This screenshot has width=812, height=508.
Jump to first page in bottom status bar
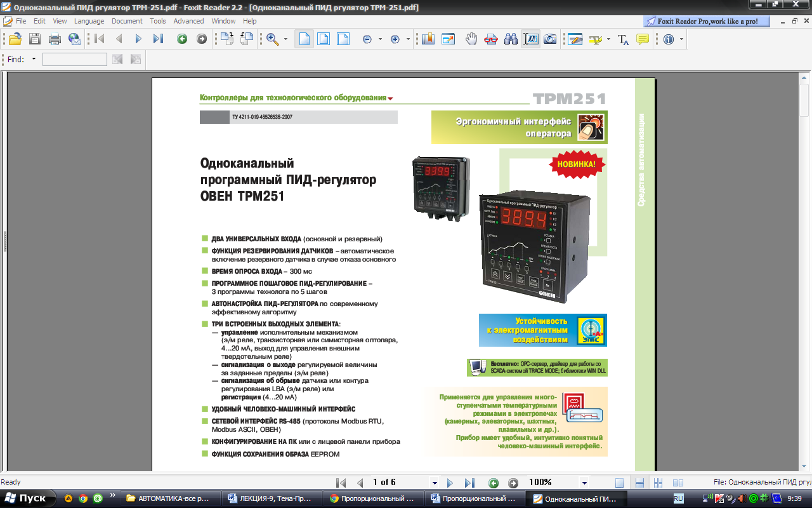click(341, 483)
